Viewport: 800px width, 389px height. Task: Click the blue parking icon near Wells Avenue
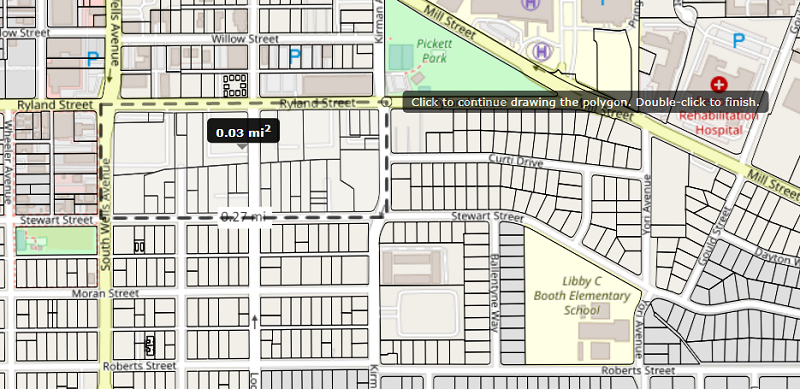click(x=92, y=60)
